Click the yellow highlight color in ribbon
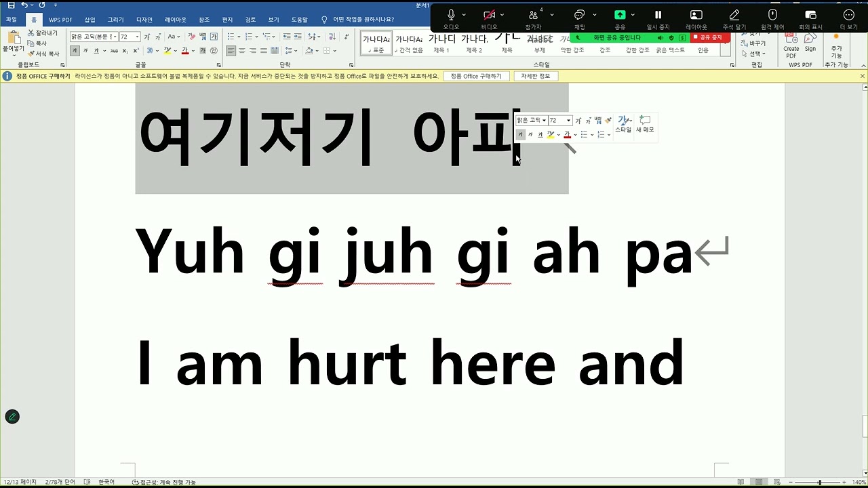Viewport: 868px width, 488px height. click(x=167, y=52)
